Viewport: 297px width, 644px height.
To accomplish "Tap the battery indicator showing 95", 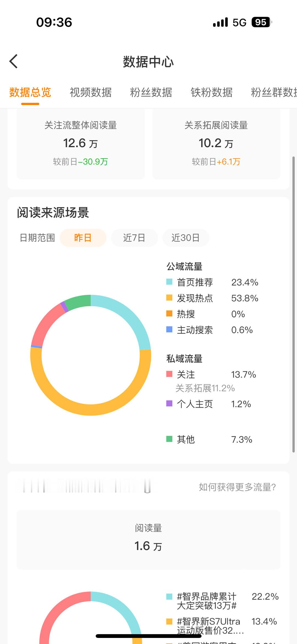I will (x=262, y=22).
